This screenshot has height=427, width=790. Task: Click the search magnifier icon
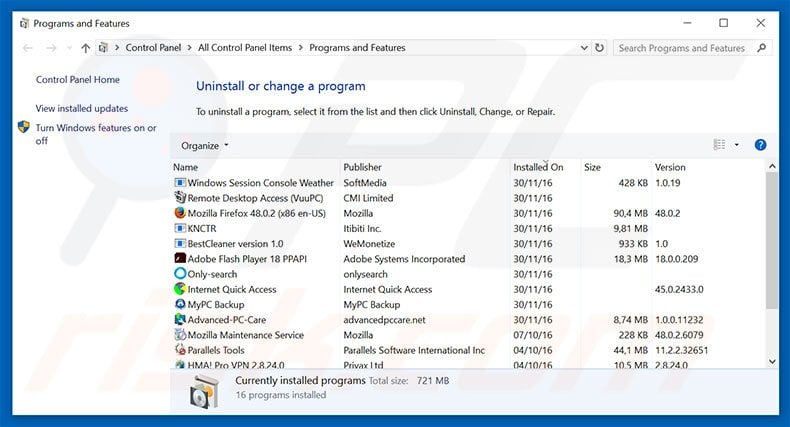pyautogui.click(x=761, y=48)
